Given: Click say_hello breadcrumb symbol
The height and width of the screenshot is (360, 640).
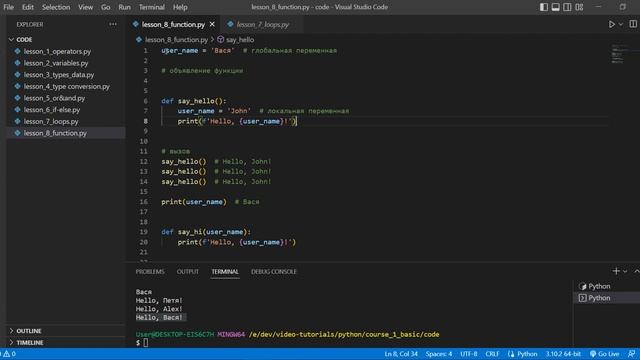Looking at the screenshot, I should 240,40.
